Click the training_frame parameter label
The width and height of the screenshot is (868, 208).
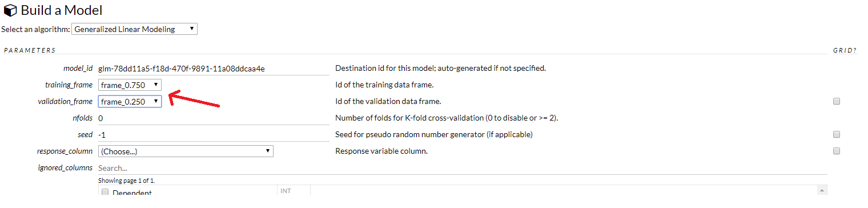point(69,85)
